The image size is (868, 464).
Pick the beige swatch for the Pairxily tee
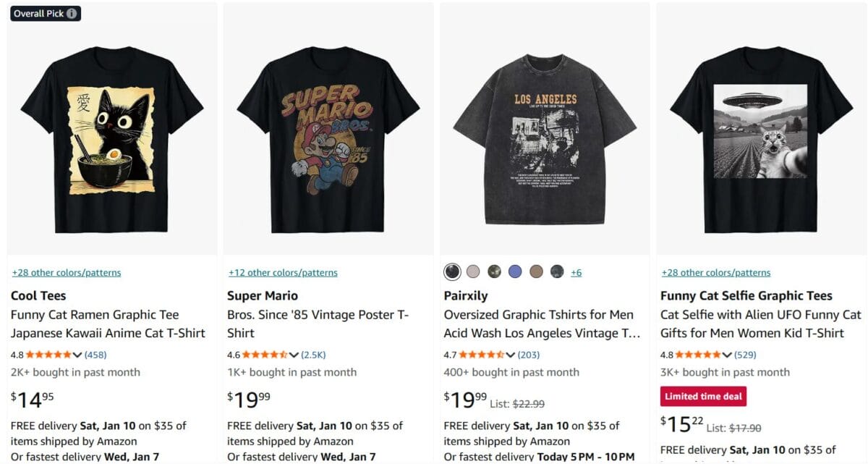pyautogui.click(x=474, y=271)
